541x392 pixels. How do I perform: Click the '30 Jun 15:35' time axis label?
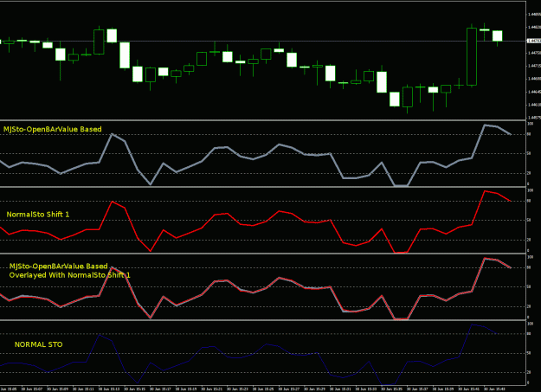point(392,389)
